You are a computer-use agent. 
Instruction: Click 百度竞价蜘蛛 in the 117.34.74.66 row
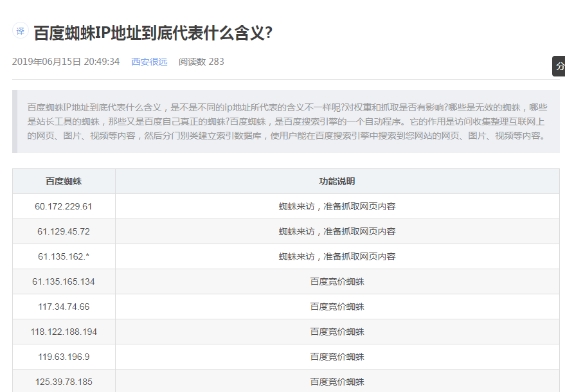click(x=337, y=307)
